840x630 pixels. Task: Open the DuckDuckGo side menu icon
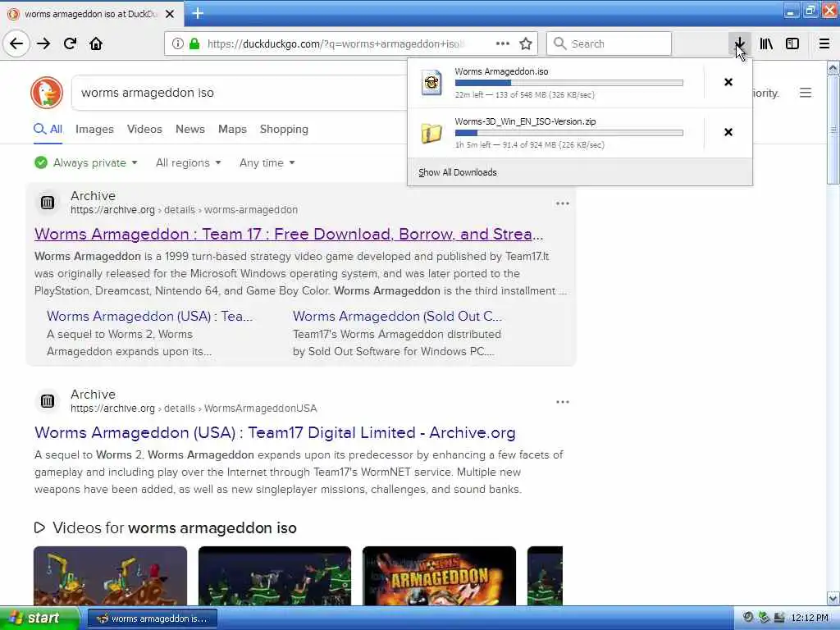coord(806,93)
